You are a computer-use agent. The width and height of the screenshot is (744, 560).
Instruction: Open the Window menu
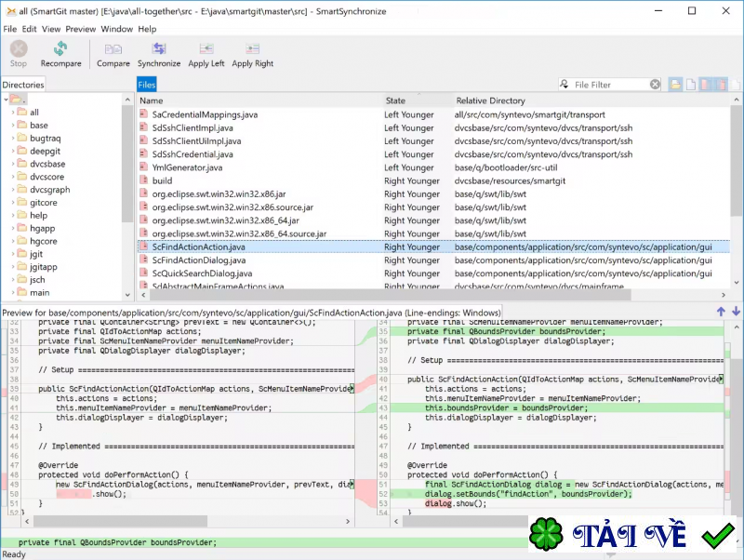tap(117, 29)
